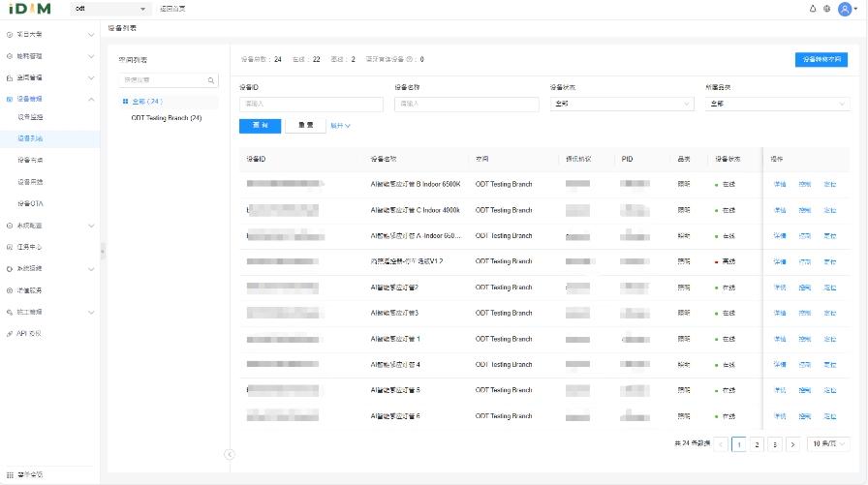Click the collapse arrow below the space list
Viewport: 868px width, 485px height.
pos(230,453)
